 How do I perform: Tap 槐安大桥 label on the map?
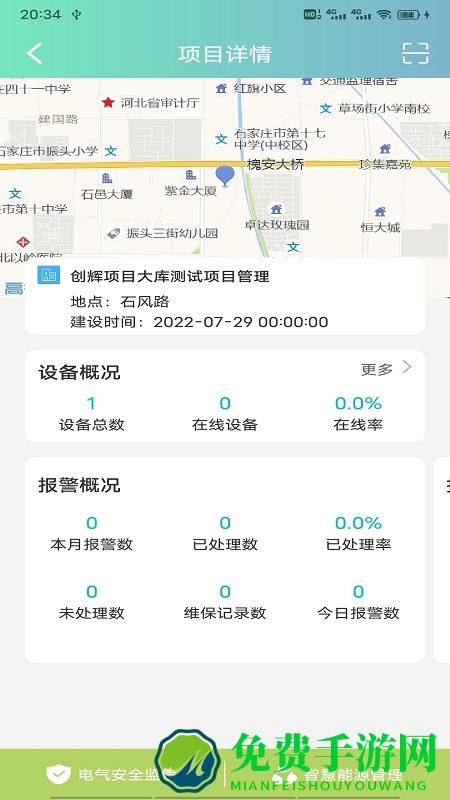276,164
